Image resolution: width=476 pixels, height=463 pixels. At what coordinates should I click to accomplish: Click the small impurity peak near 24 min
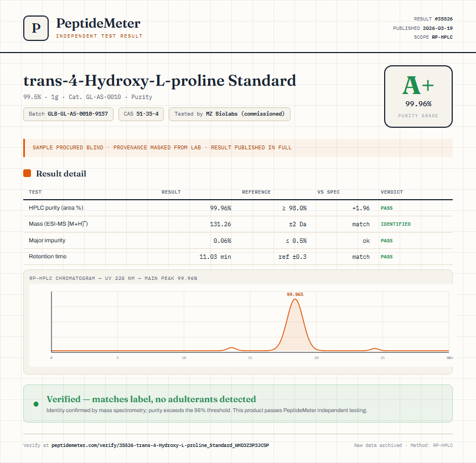click(375, 350)
